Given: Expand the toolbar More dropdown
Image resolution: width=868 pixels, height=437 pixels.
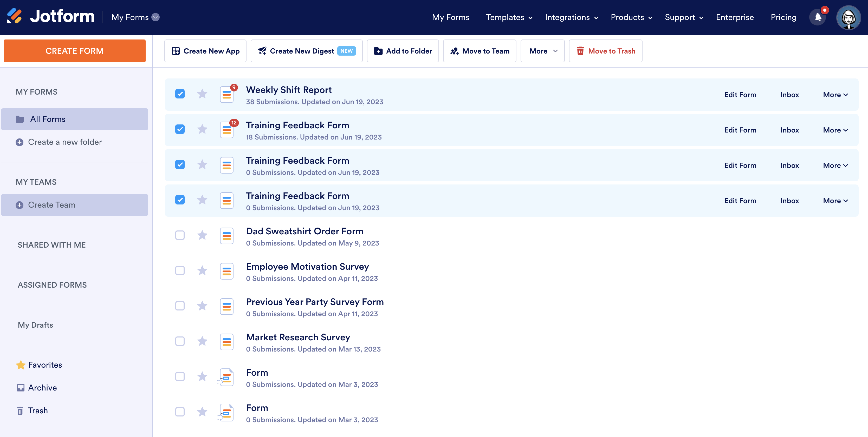Looking at the screenshot, I should 542,51.
